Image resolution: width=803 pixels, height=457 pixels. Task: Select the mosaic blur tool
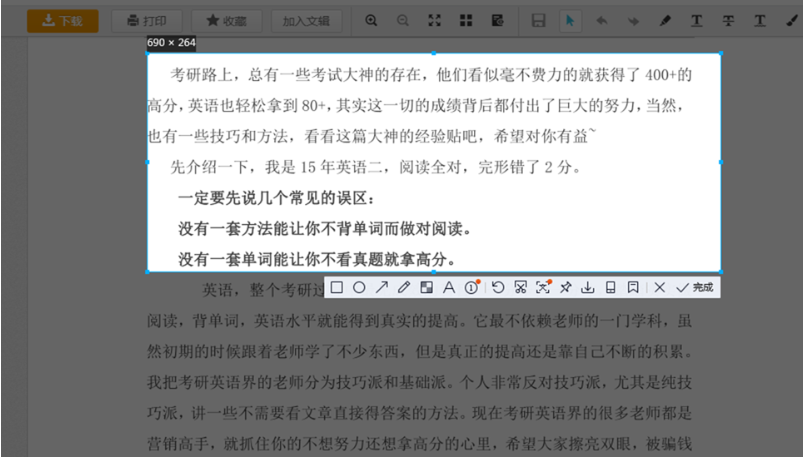click(x=426, y=287)
